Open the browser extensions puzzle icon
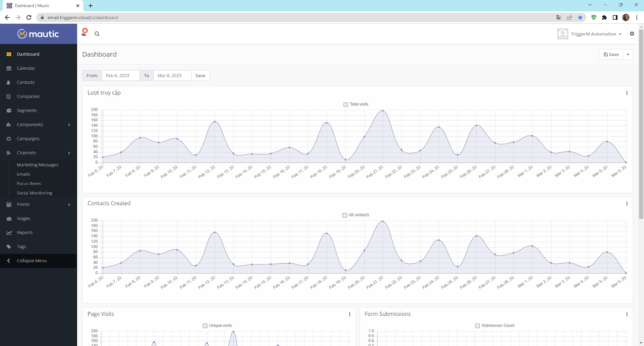 pyautogui.click(x=604, y=17)
